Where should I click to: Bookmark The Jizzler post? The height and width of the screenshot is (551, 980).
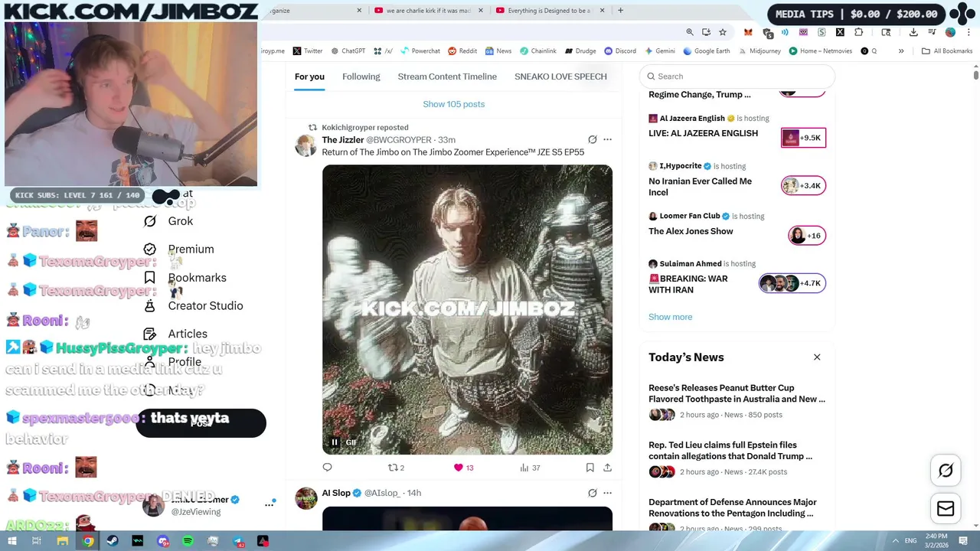pos(590,468)
